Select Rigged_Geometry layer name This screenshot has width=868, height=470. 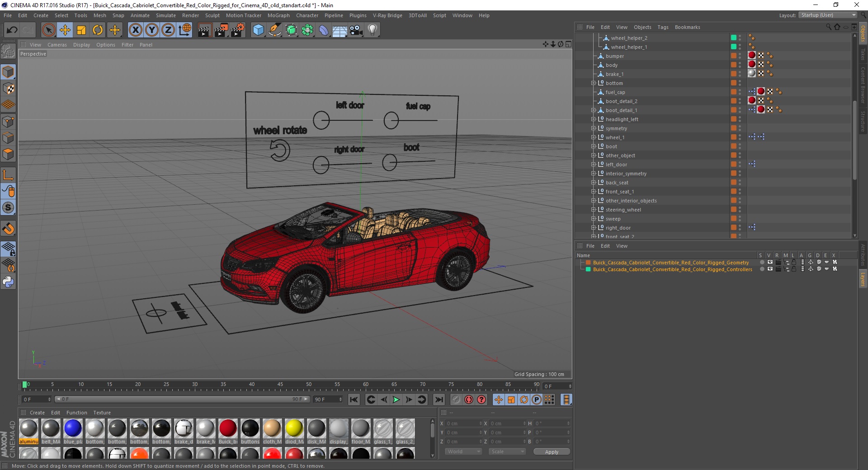click(671, 263)
